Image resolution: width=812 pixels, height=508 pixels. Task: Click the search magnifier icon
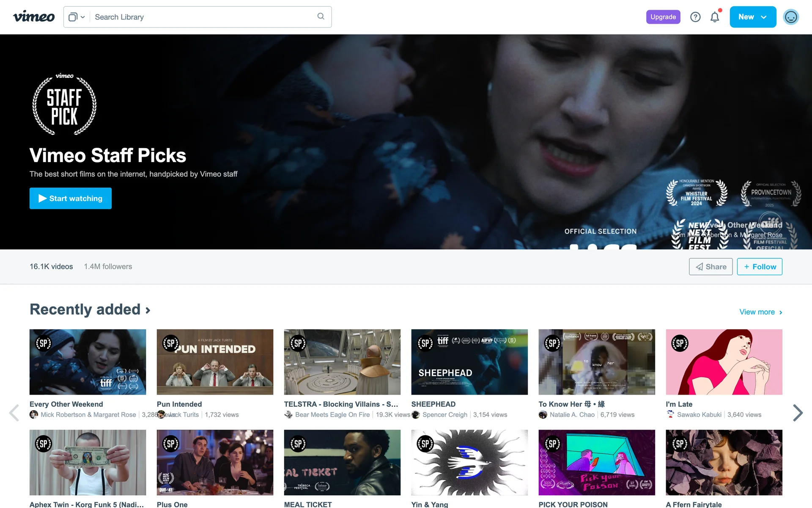coord(321,17)
